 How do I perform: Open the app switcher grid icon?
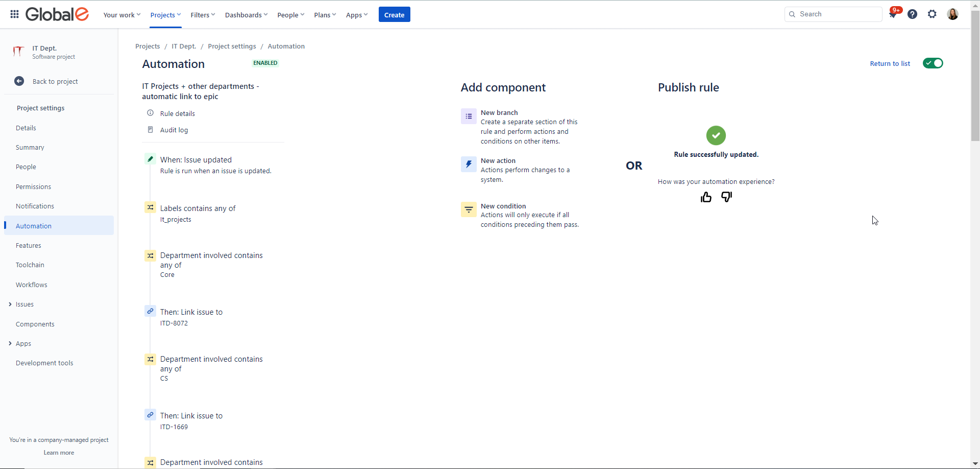14,14
